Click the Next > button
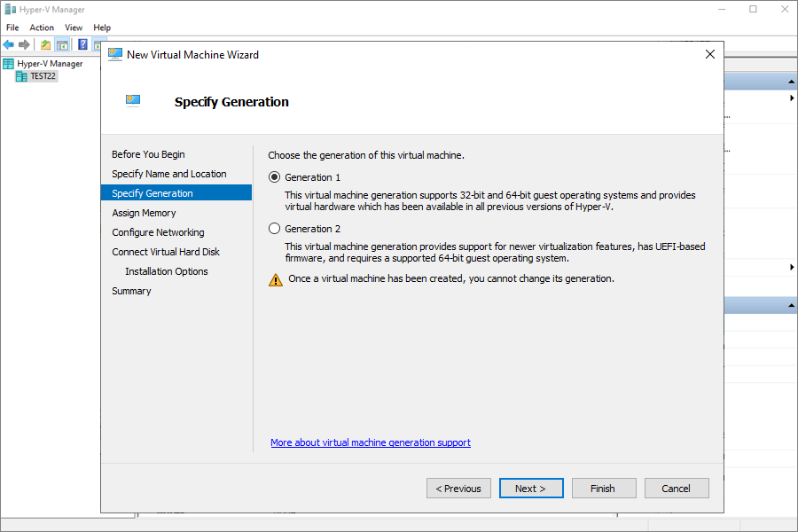Viewport: 798px width, 532px height. tap(531, 489)
